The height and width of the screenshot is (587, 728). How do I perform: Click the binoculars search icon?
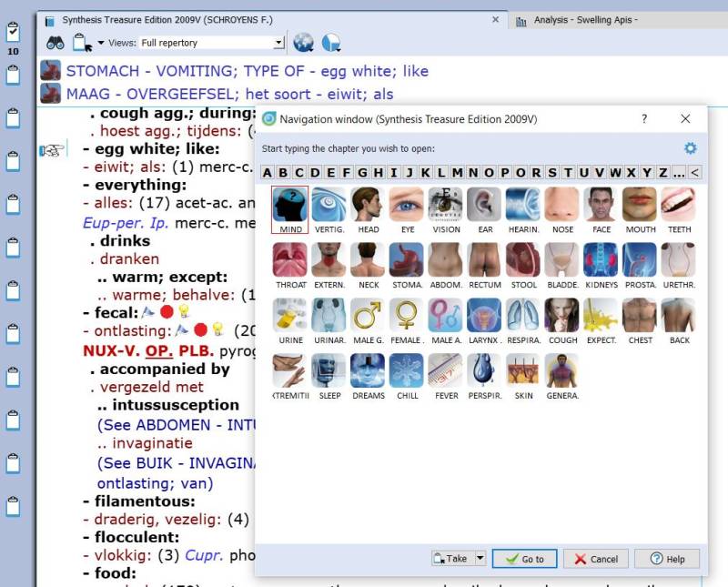pos(56,43)
